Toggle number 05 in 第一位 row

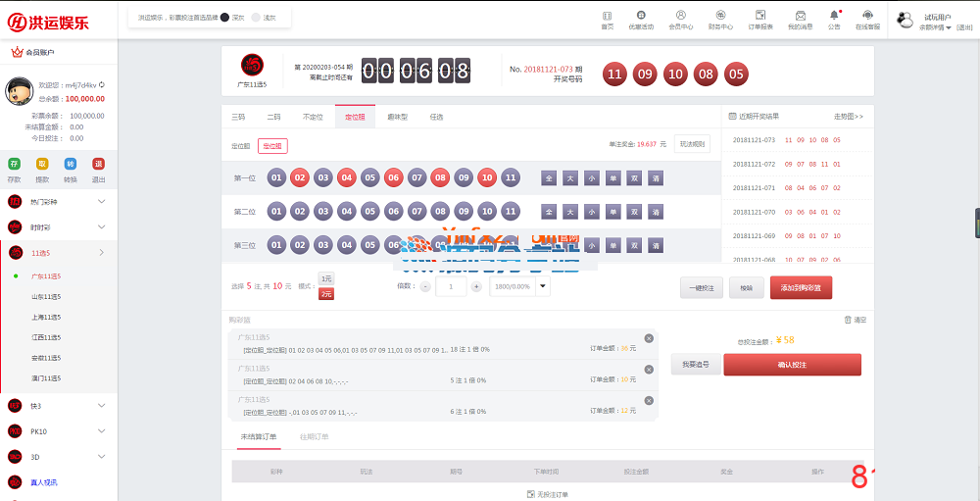tap(369, 177)
